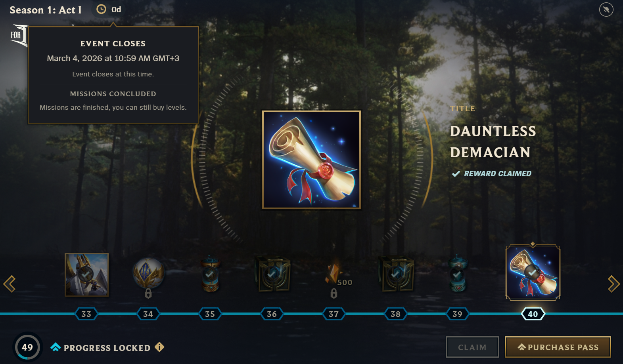623x364 pixels.
Task: Select the level 35 orb capsule reward
Action: (x=210, y=274)
